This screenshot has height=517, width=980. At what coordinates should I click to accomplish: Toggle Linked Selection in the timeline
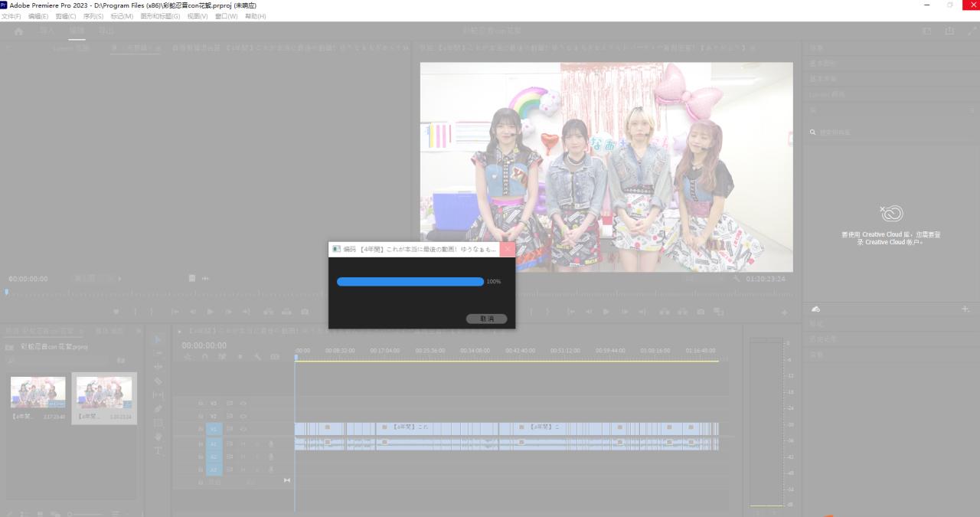tap(222, 357)
